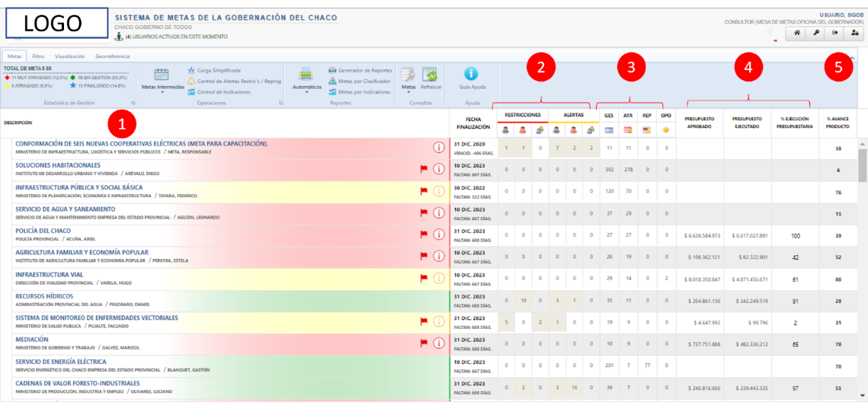Click the logout arrow icon

pos(834,34)
